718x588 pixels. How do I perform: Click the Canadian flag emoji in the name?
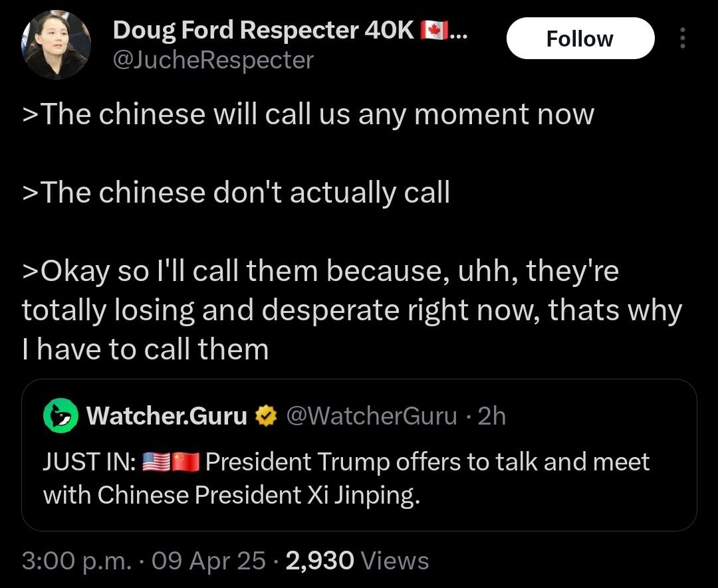[x=433, y=30]
